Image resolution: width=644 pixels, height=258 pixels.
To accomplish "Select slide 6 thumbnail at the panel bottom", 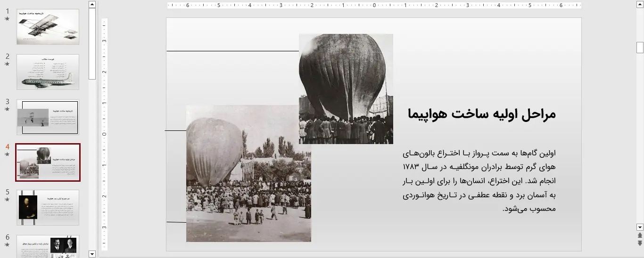I will point(48,246).
